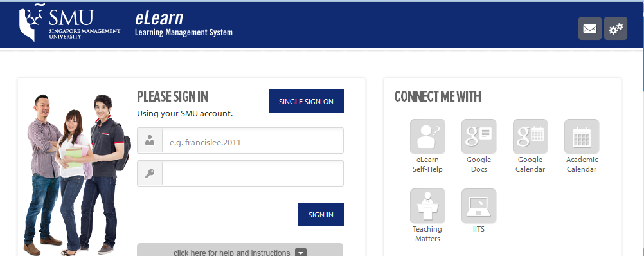The height and width of the screenshot is (256, 644).
Task: Open the mail envelope icon in header
Action: (590, 28)
